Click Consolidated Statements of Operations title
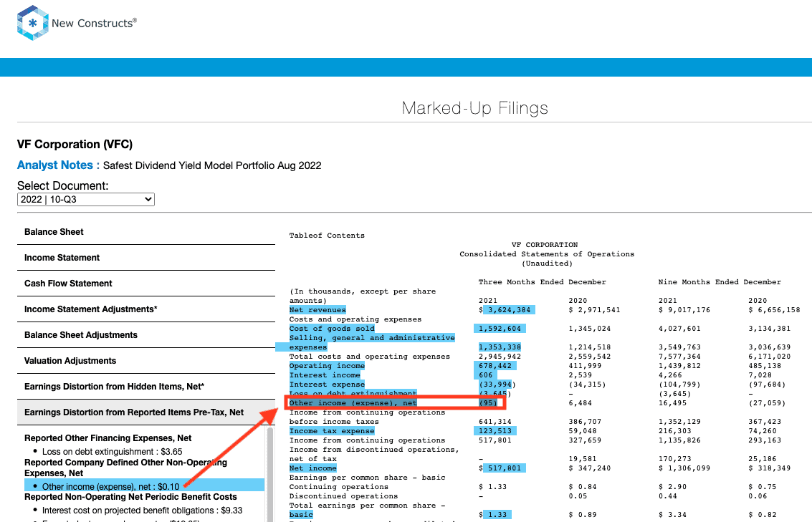Viewport: 812px width, 522px height. (x=547, y=254)
